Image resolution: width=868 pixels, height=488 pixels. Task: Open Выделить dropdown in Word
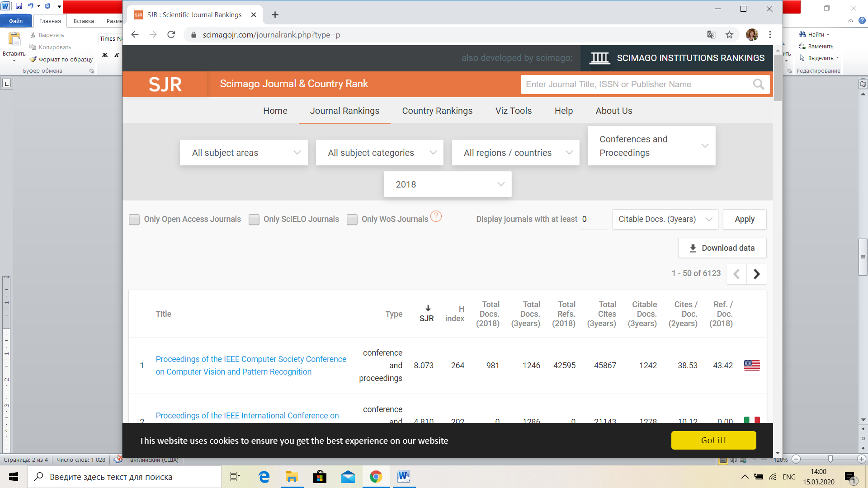click(x=819, y=58)
